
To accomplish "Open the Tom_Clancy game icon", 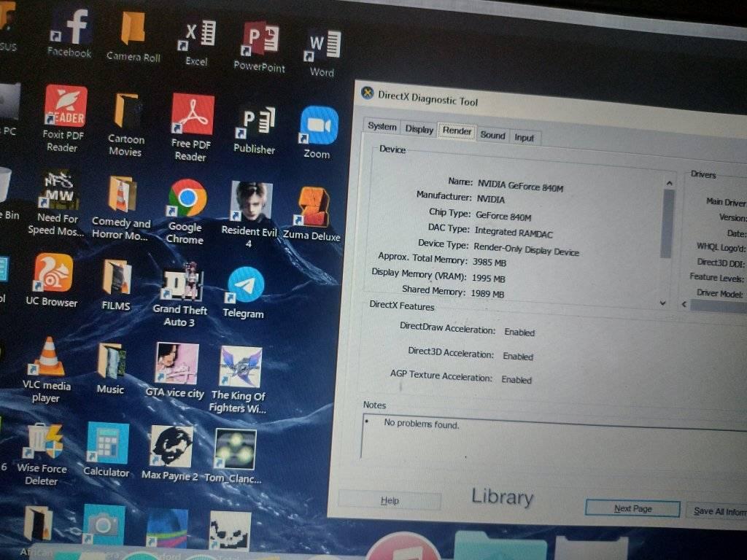I will (234, 456).
